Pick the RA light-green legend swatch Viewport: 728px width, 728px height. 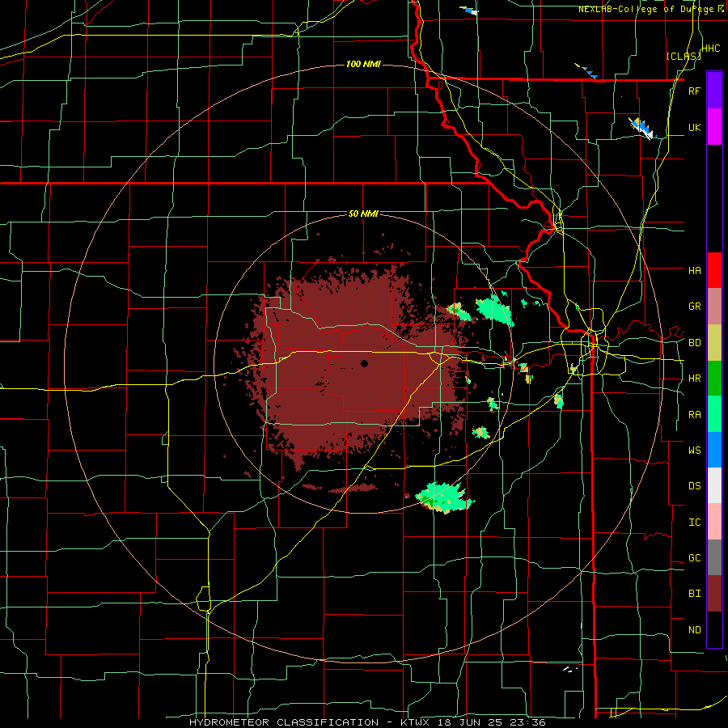click(714, 414)
